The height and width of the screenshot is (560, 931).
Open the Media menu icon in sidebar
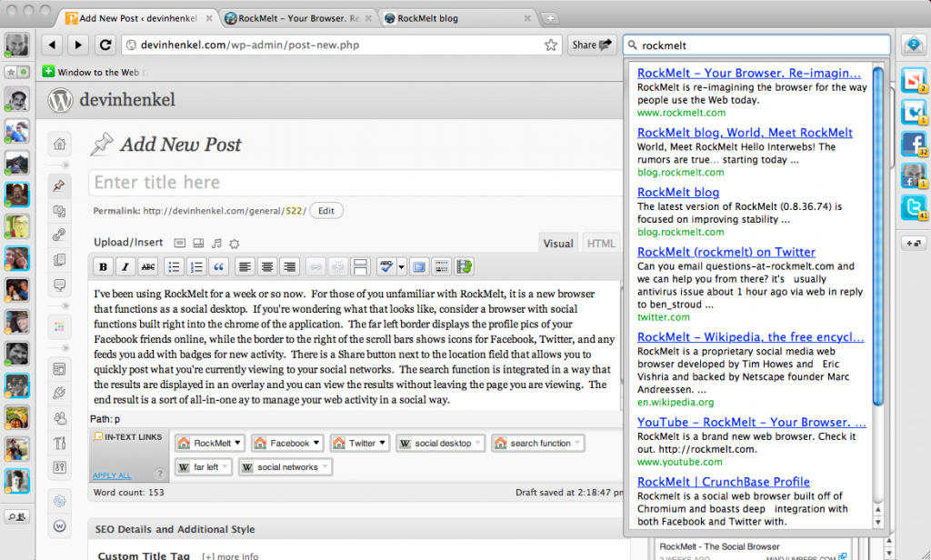pos(59,210)
